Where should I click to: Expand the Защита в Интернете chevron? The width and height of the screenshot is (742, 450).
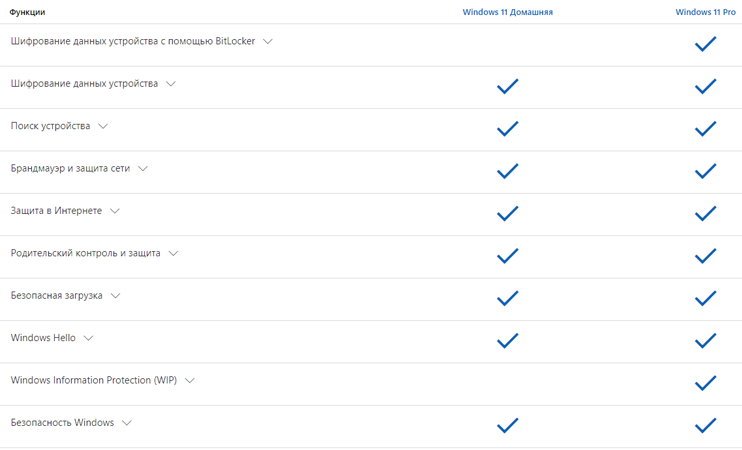[115, 211]
